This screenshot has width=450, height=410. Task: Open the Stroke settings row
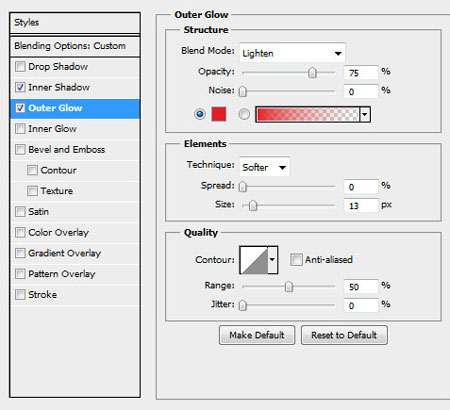click(x=75, y=295)
